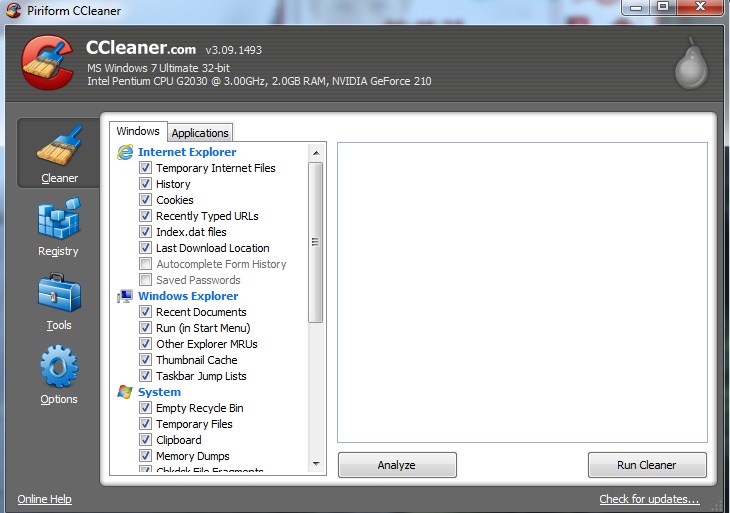Switch to the Applications tab
The height and width of the screenshot is (513, 730).
pyautogui.click(x=200, y=133)
